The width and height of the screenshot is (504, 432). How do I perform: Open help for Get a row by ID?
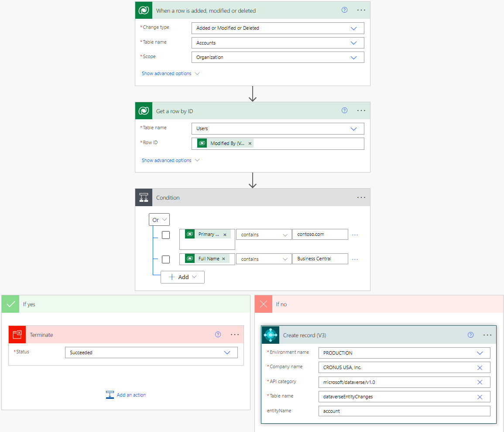(344, 111)
